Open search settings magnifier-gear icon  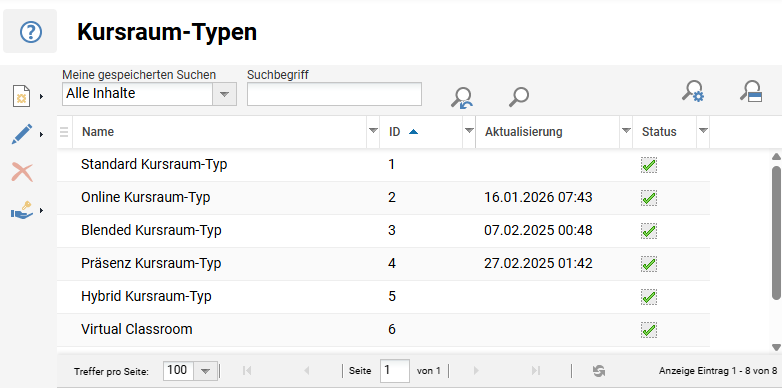[693, 92]
